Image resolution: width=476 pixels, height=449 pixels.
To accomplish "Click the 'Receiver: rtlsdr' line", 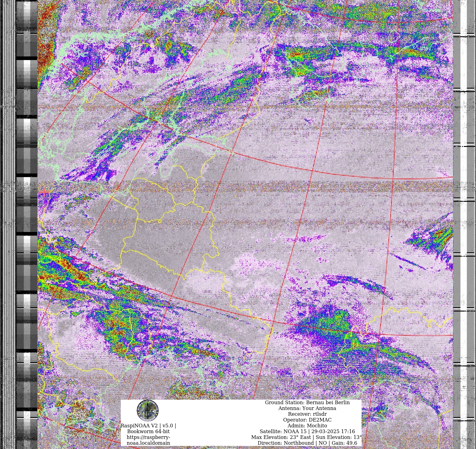I will (x=307, y=414).
